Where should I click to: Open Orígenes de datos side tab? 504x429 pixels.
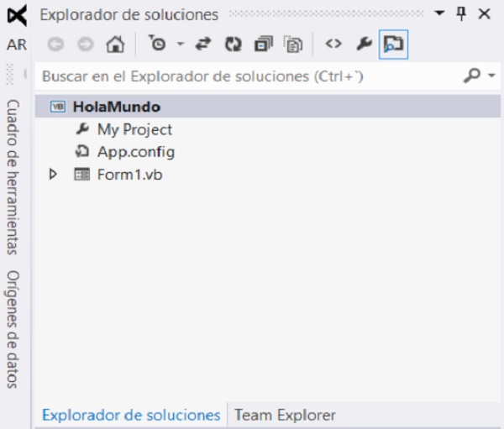[13, 329]
